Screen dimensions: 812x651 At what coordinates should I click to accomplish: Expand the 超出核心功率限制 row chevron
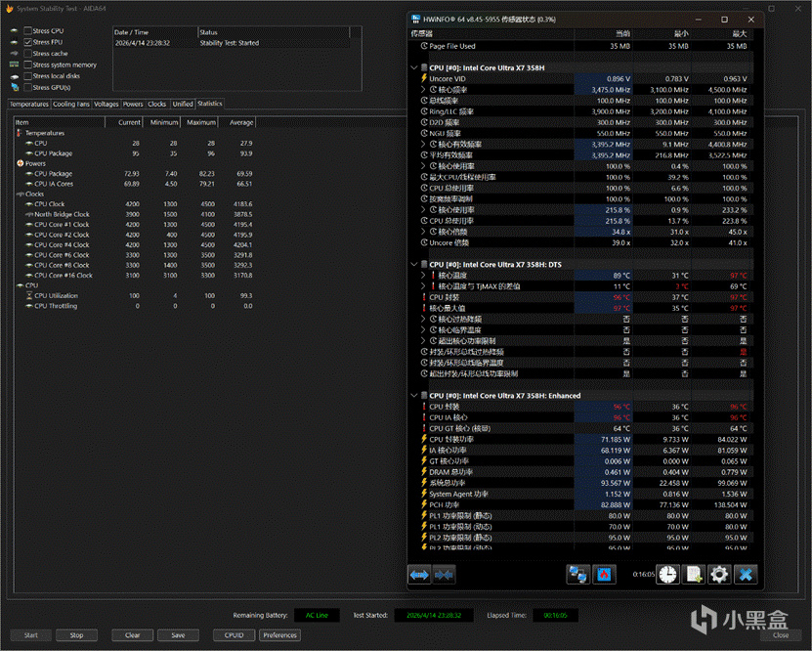(423, 341)
